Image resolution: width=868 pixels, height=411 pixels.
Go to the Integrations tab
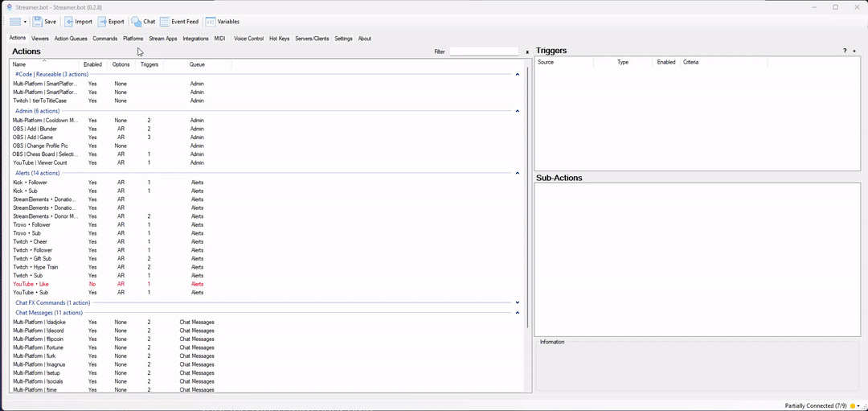(195, 39)
